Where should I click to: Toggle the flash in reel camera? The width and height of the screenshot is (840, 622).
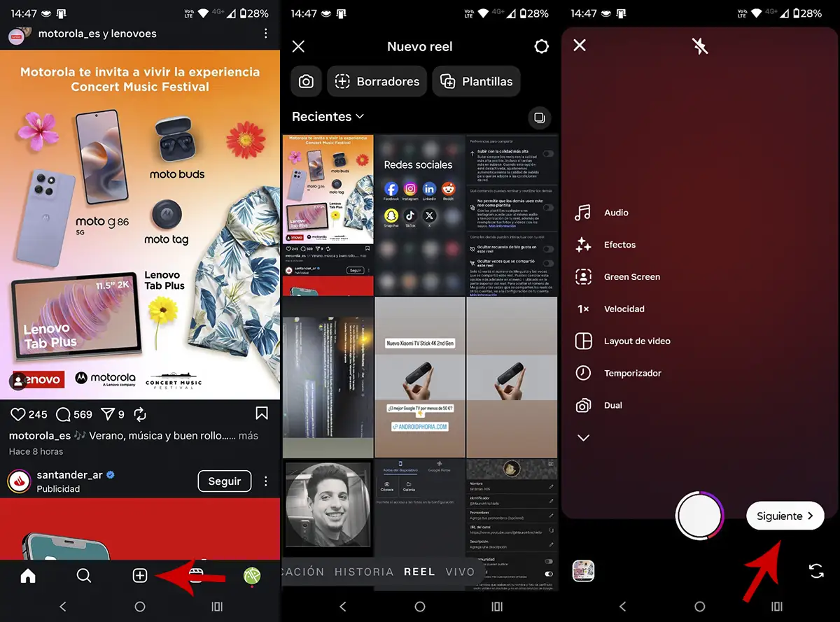click(700, 46)
